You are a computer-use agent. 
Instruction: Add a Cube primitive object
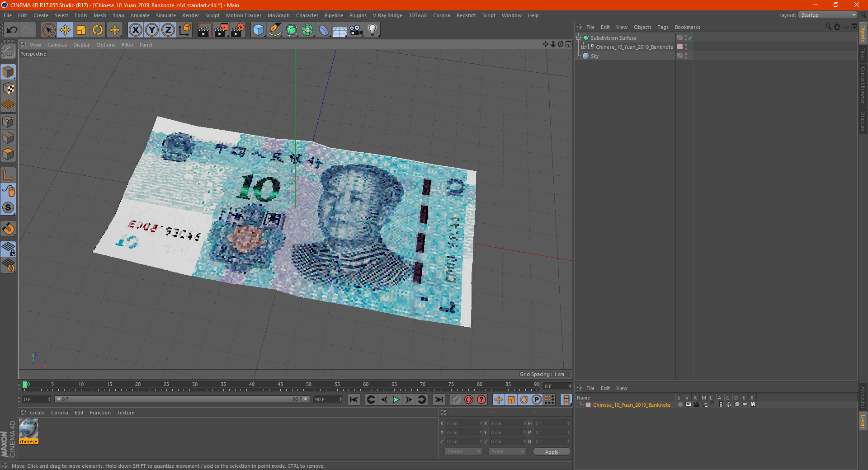258,30
